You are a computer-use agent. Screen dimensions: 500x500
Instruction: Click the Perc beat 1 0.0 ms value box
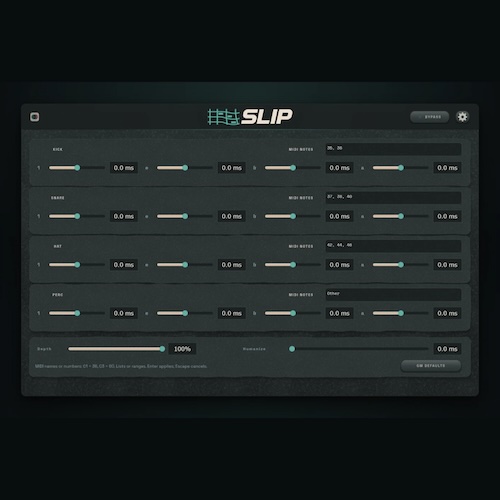[124, 313]
